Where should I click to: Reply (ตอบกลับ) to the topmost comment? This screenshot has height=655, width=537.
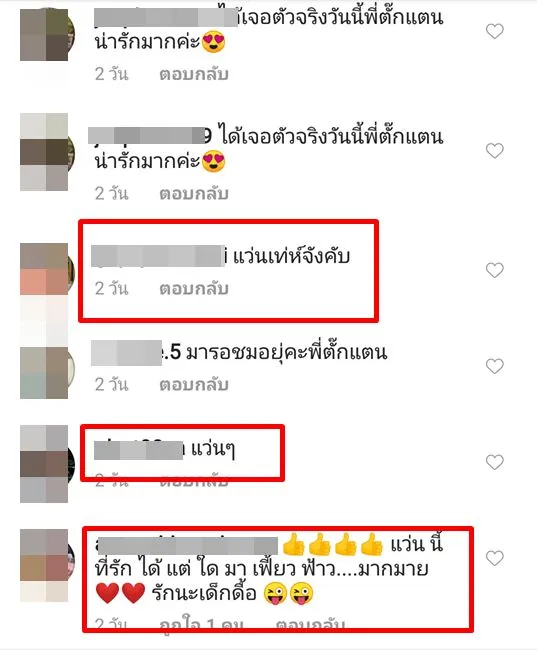(194, 74)
